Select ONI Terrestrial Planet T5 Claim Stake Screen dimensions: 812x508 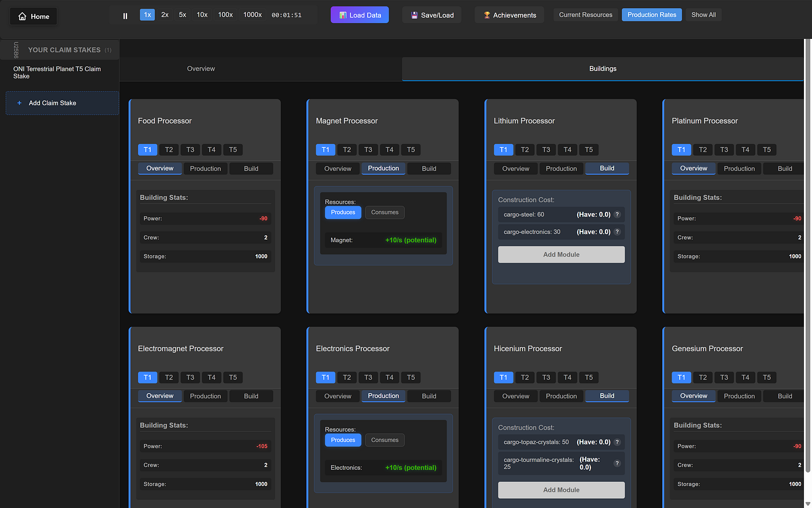tap(56, 72)
